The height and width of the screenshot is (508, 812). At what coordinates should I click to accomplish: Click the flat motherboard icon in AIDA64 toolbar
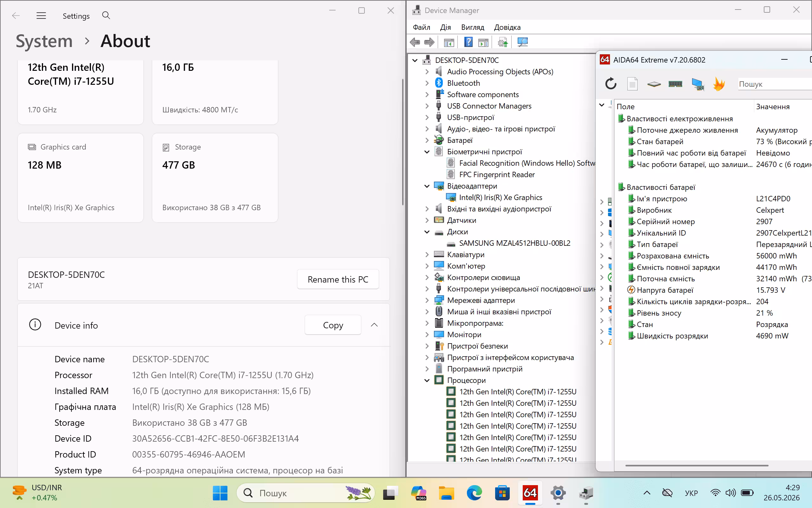click(654, 84)
